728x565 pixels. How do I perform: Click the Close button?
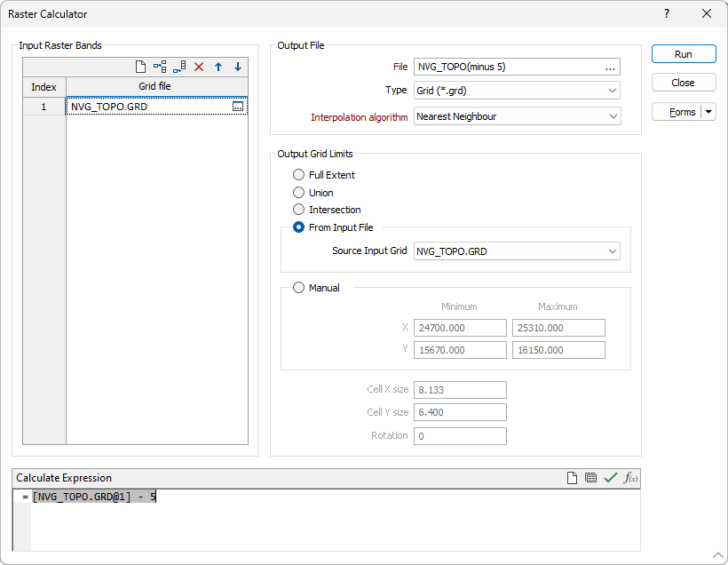tap(683, 83)
